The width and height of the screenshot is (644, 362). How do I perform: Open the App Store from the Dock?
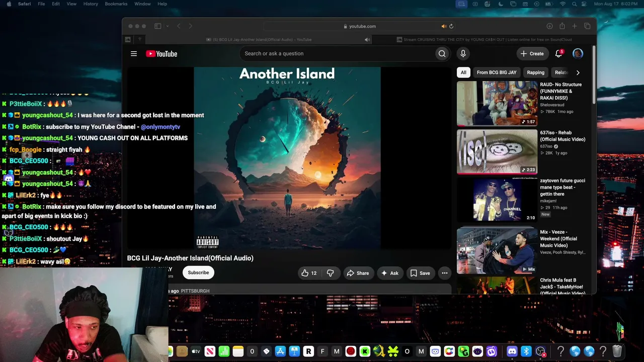click(x=280, y=351)
